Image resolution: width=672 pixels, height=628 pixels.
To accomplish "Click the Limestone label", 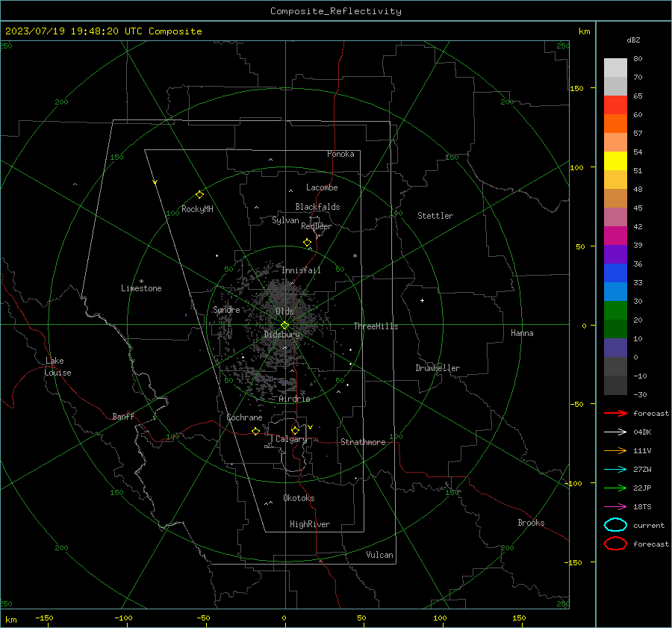I will tap(141, 288).
